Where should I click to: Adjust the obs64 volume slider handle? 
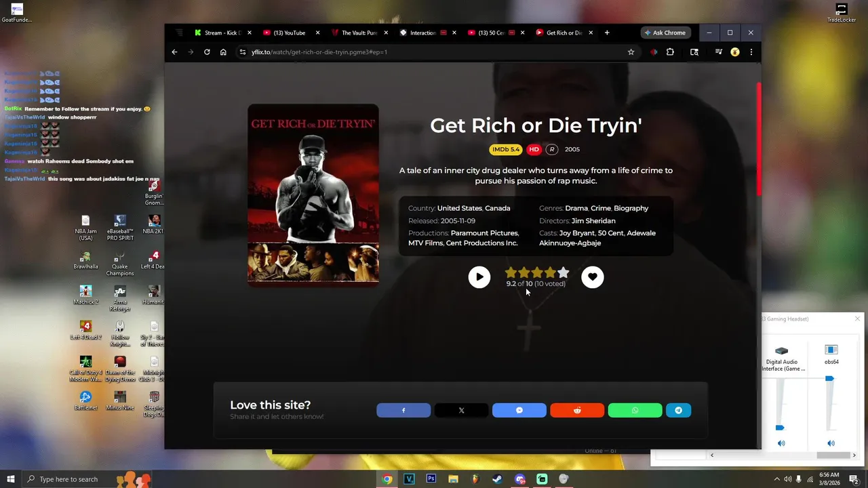point(829,379)
